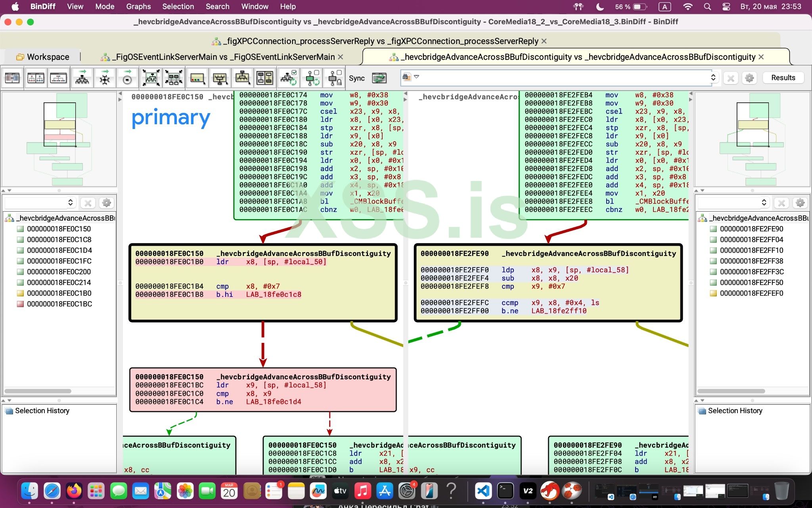
Task: Select address 000000018FE0C1B0 in the left list
Action: 59,293
